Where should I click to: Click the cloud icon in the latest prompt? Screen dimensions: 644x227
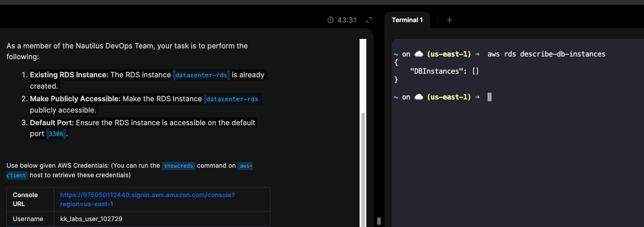click(x=419, y=97)
